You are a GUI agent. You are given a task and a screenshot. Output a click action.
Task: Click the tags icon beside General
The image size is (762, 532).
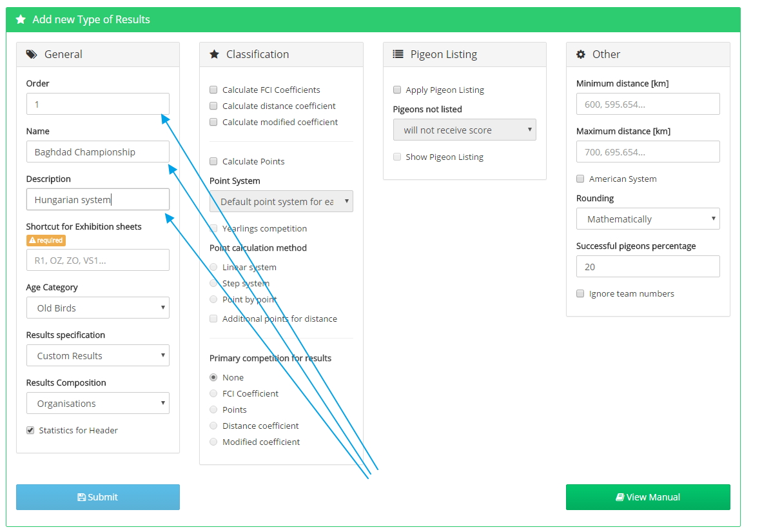click(x=32, y=54)
